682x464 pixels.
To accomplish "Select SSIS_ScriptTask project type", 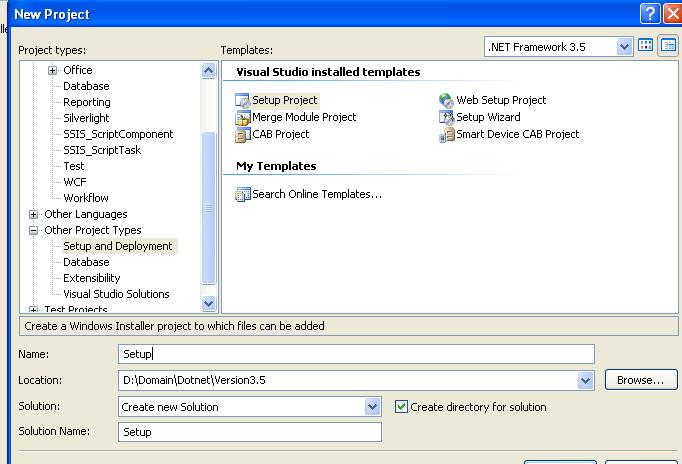I will coord(102,150).
